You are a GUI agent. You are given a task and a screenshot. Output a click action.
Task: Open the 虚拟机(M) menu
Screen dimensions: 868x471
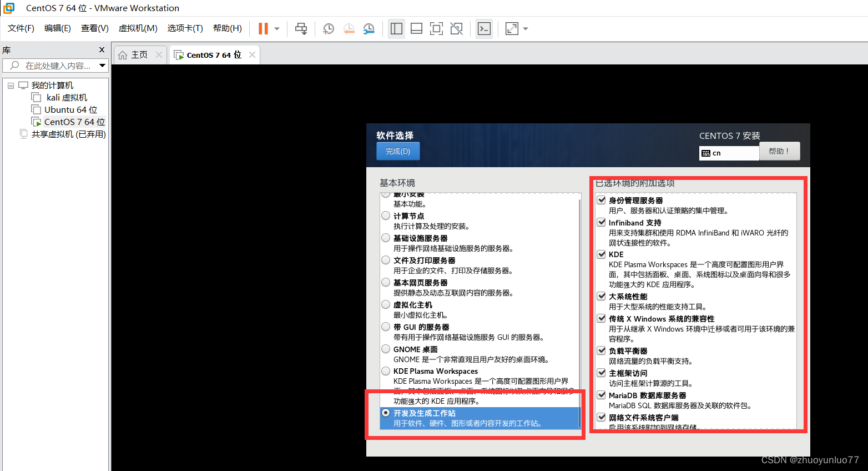click(138, 28)
